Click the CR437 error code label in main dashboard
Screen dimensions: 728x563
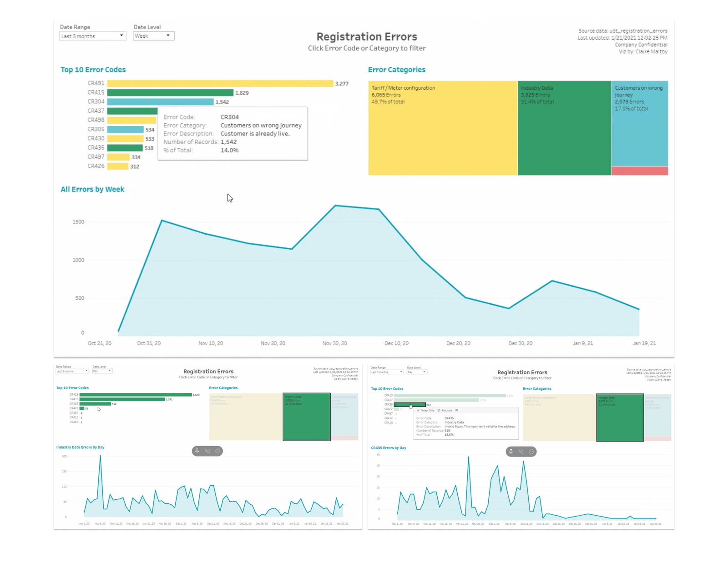tap(96, 111)
